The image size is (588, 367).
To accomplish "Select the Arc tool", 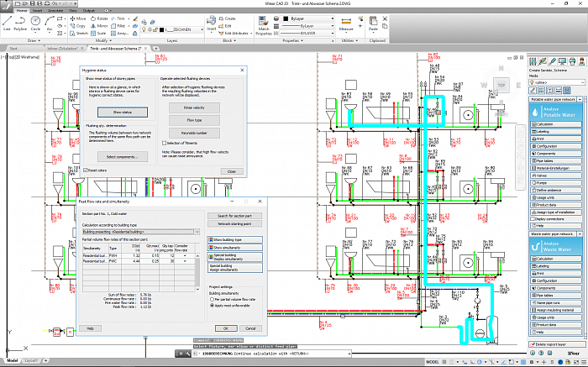I will (x=49, y=23).
